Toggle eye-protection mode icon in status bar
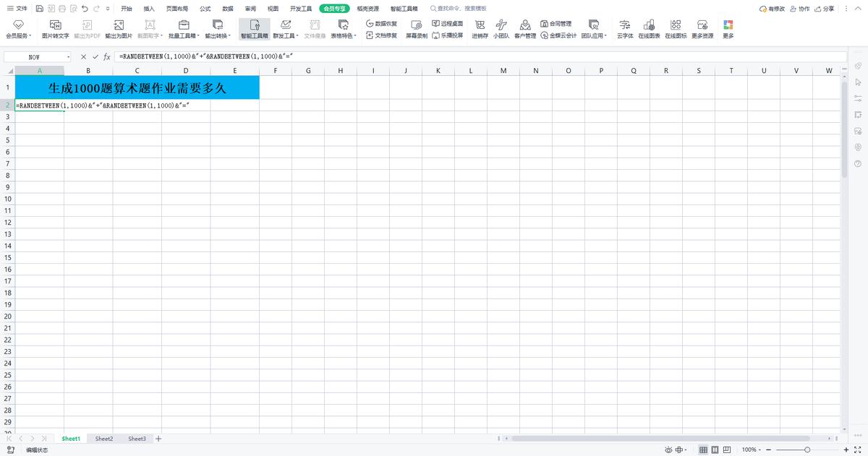The width and height of the screenshot is (868, 456). click(667, 449)
